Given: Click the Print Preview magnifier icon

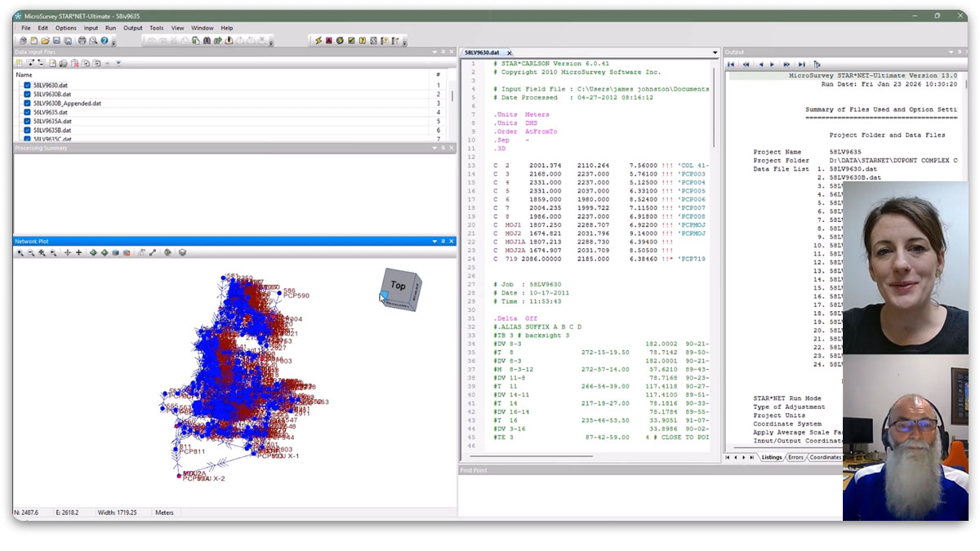Looking at the screenshot, I should click(x=93, y=41).
